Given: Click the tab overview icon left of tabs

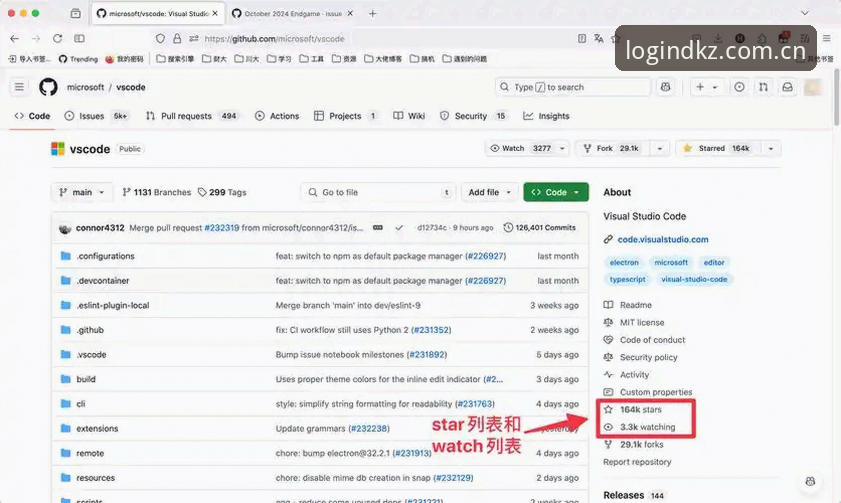Looking at the screenshot, I should 76,13.
